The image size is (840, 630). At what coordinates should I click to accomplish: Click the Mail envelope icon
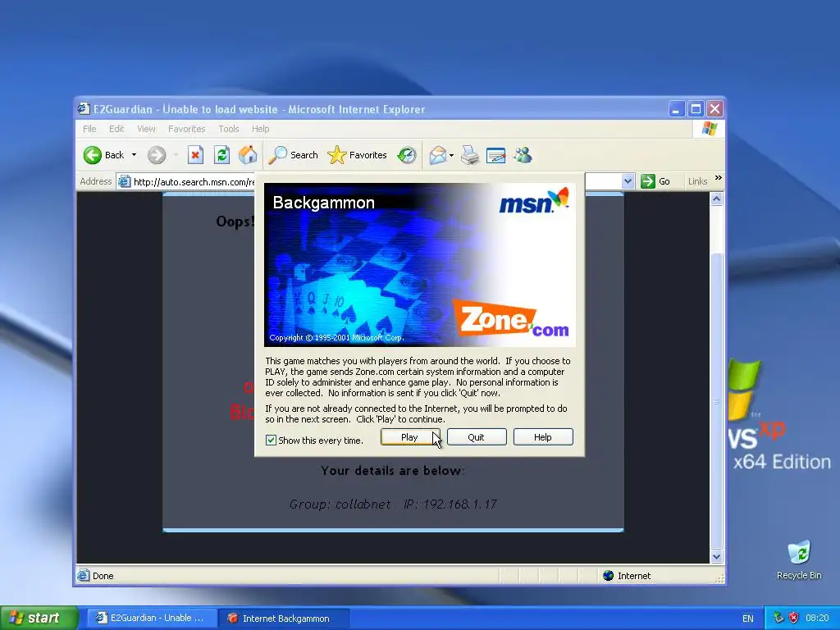coord(438,155)
